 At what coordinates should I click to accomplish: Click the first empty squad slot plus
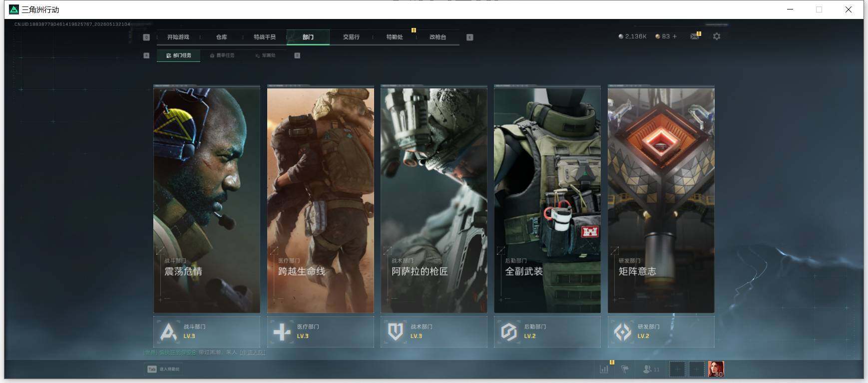[677, 369]
